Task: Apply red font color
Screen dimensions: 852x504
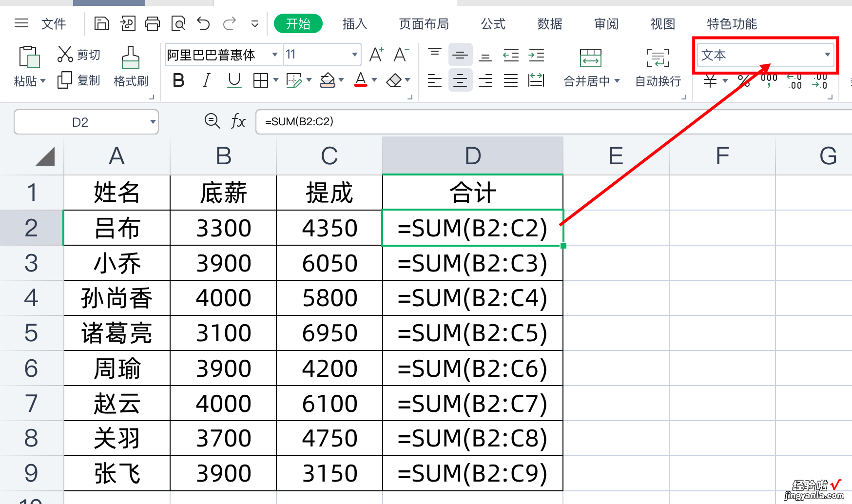Action: coord(361,79)
